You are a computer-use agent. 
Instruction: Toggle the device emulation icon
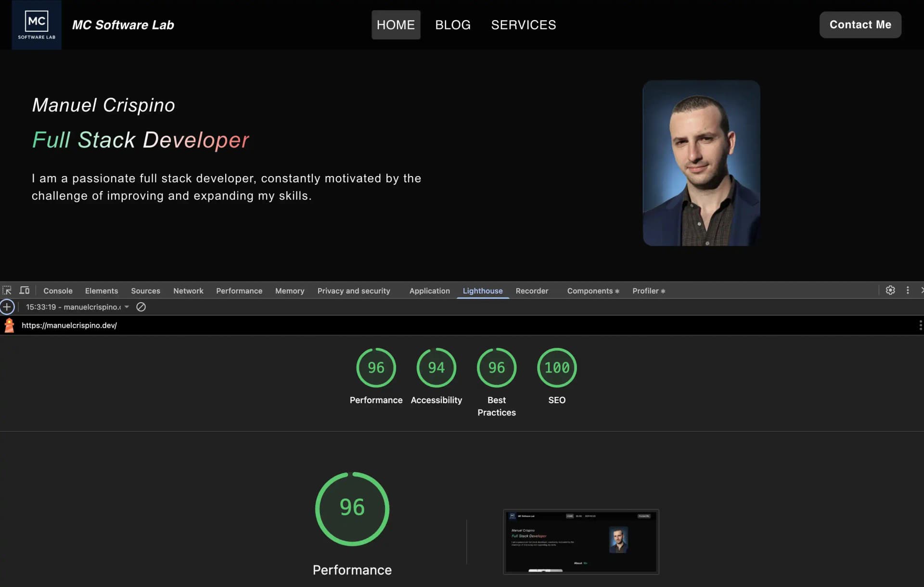(x=24, y=290)
